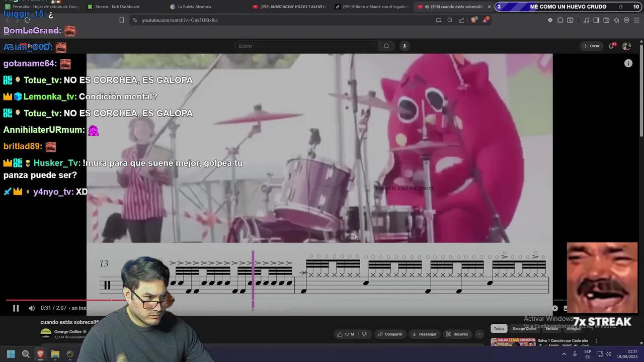644x362 pixels.
Task: Open the Brave VPN shield icon
Action: [x=626, y=20]
